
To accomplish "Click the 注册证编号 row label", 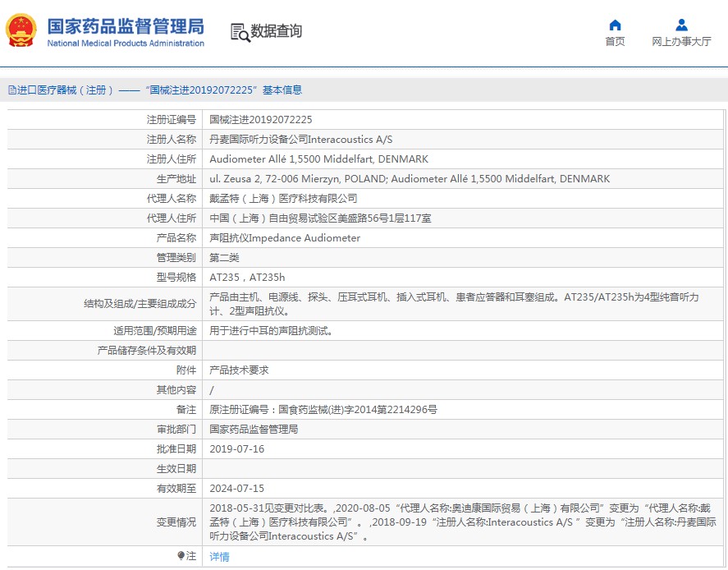I will [x=172, y=120].
